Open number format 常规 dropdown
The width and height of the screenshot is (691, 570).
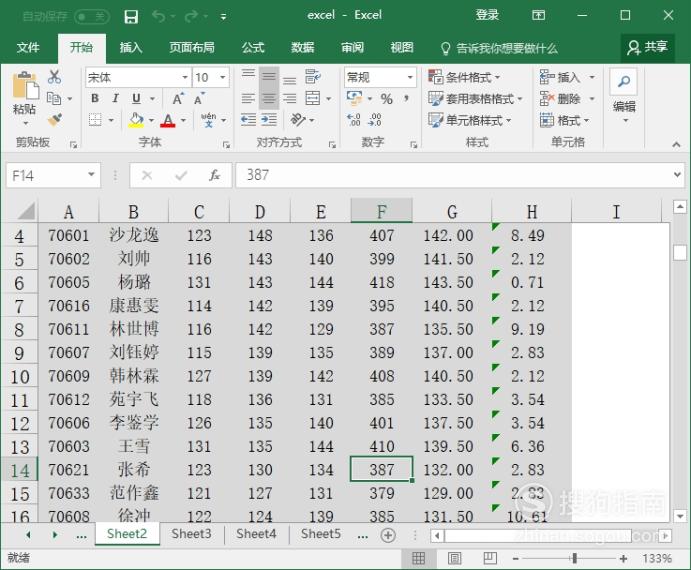[x=410, y=78]
